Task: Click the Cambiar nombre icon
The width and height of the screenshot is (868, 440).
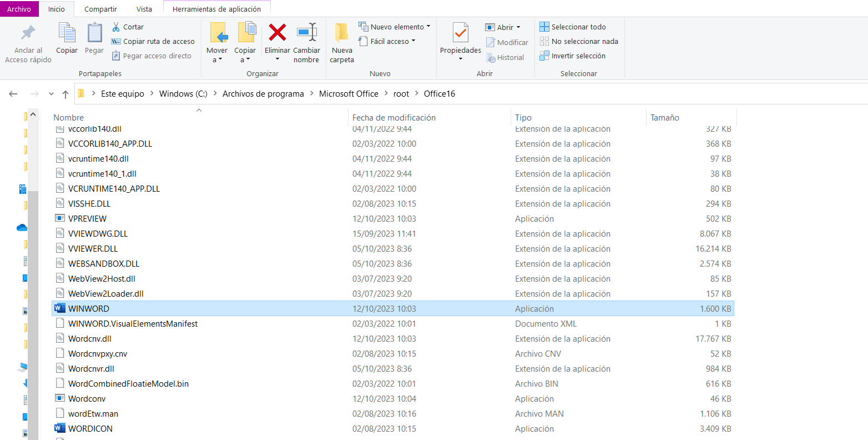Action: (x=306, y=32)
